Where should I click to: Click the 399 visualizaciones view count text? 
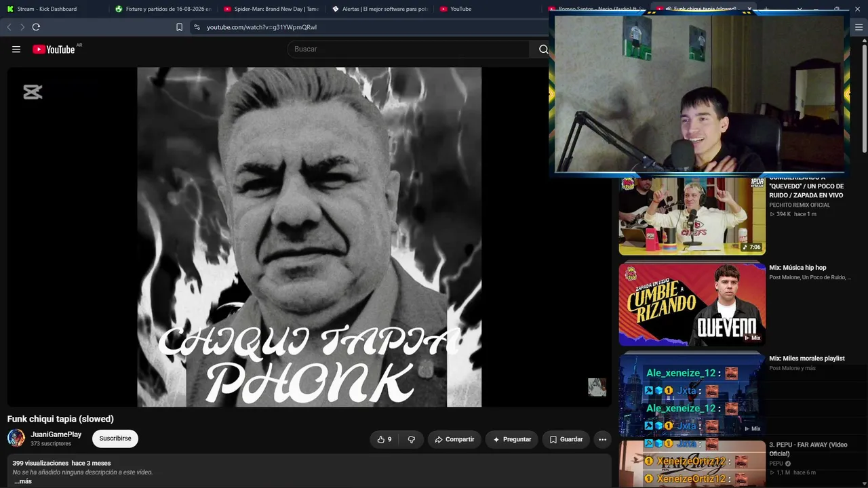(x=41, y=463)
